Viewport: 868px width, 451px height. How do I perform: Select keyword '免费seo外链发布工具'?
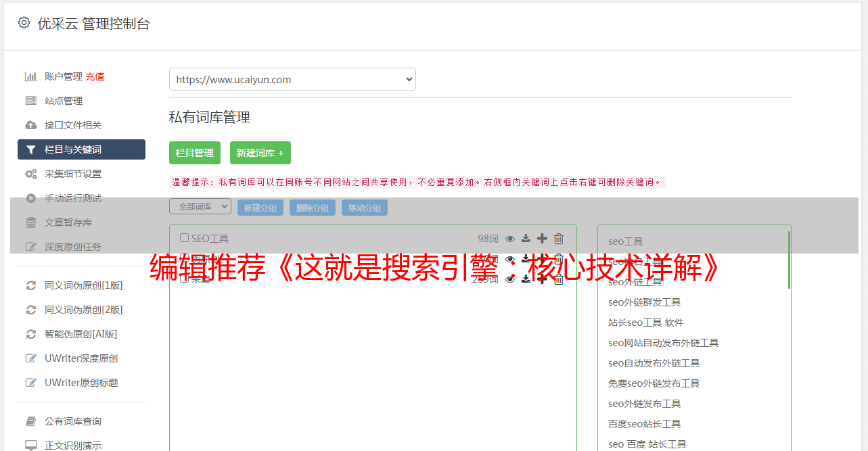654,383
